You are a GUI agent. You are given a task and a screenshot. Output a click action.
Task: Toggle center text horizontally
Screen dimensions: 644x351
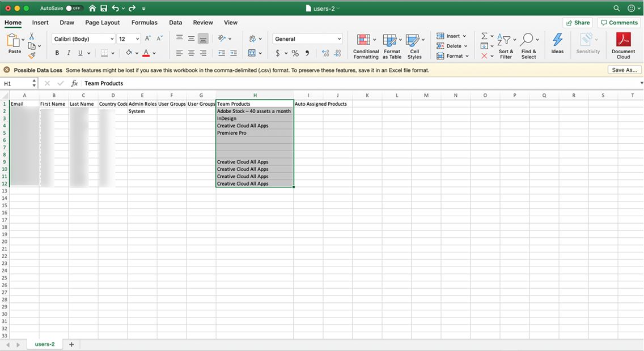[x=192, y=53]
